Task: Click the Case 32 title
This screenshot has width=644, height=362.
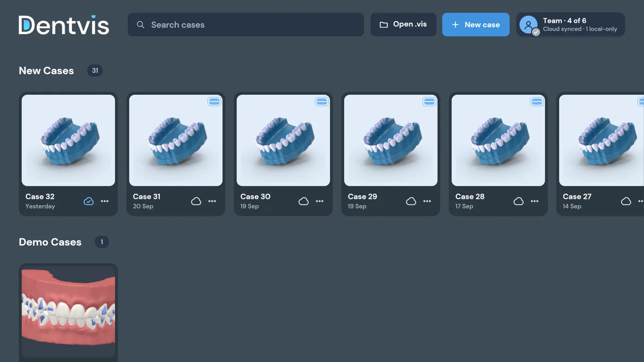Action: click(x=40, y=196)
